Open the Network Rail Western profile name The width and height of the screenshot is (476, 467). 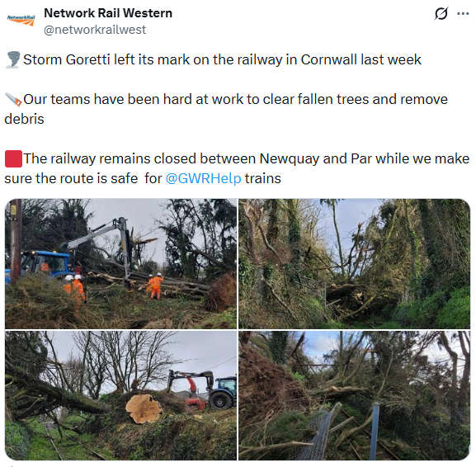click(x=108, y=13)
